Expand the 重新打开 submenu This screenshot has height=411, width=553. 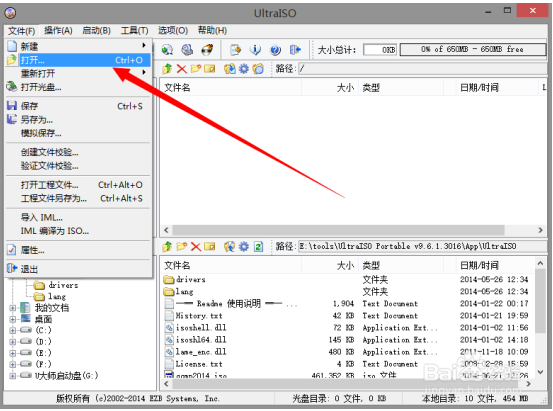pos(78,73)
